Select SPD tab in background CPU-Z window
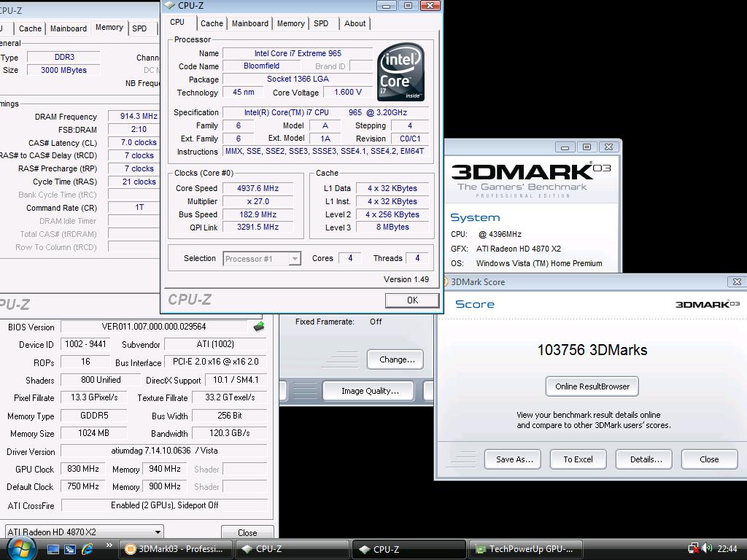Image resolution: width=747 pixels, height=560 pixels. tap(139, 28)
